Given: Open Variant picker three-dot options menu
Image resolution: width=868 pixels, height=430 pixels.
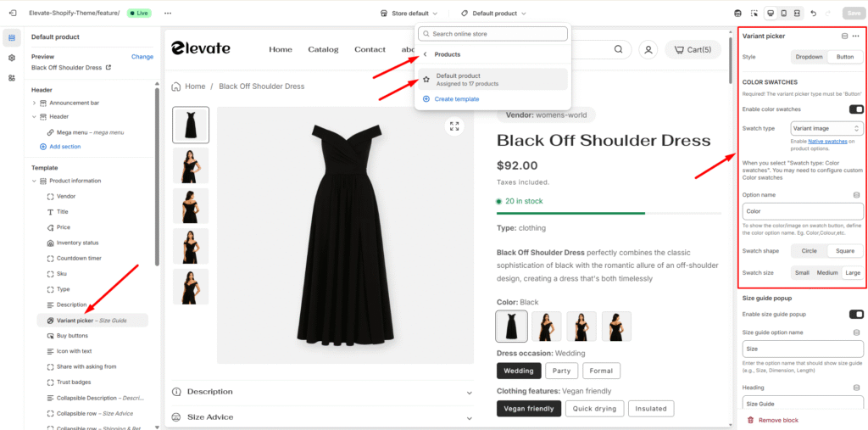Looking at the screenshot, I should point(856,36).
